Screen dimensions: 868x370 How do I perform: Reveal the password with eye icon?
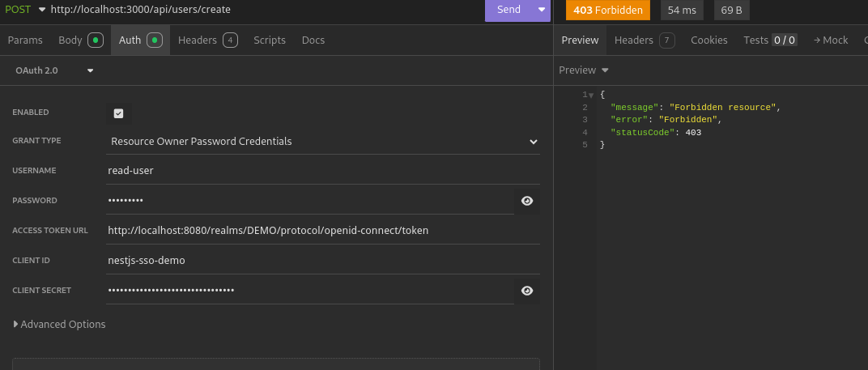pos(527,201)
